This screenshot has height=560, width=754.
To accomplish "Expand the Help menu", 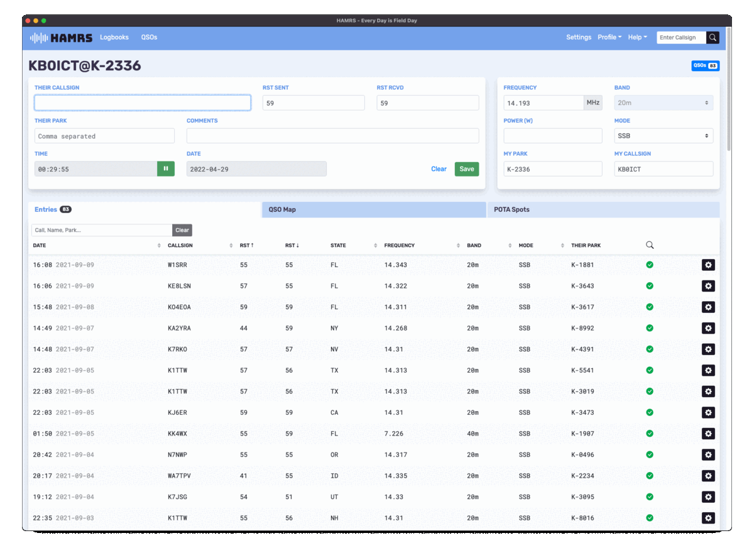I will coord(637,38).
